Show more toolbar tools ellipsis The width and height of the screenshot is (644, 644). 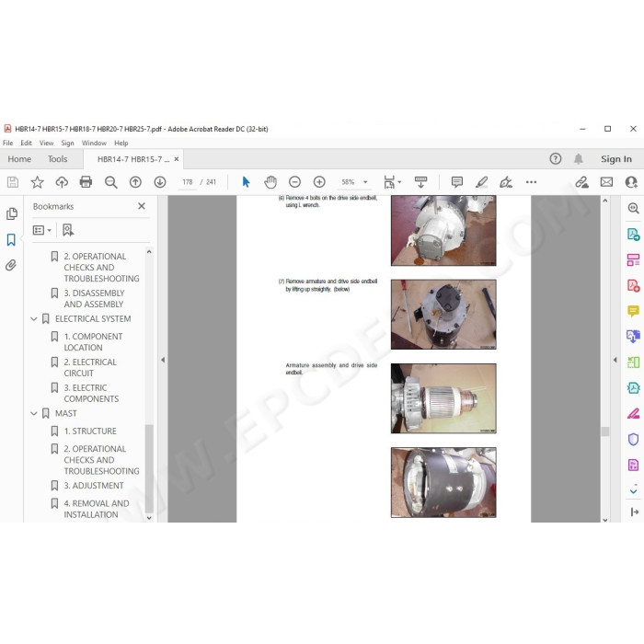pyautogui.click(x=531, y=182)
